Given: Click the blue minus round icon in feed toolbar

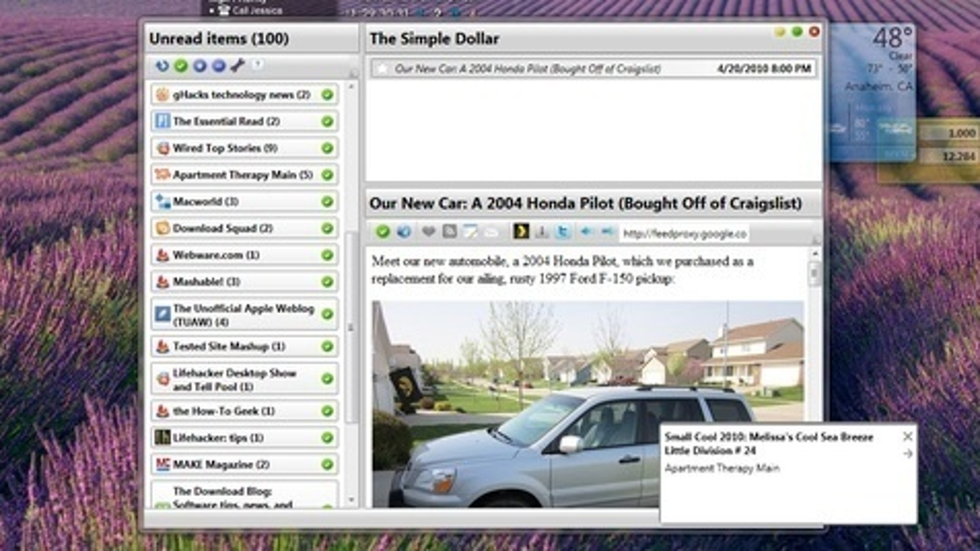Looking at the screenshot, I should tap(219, 66).
